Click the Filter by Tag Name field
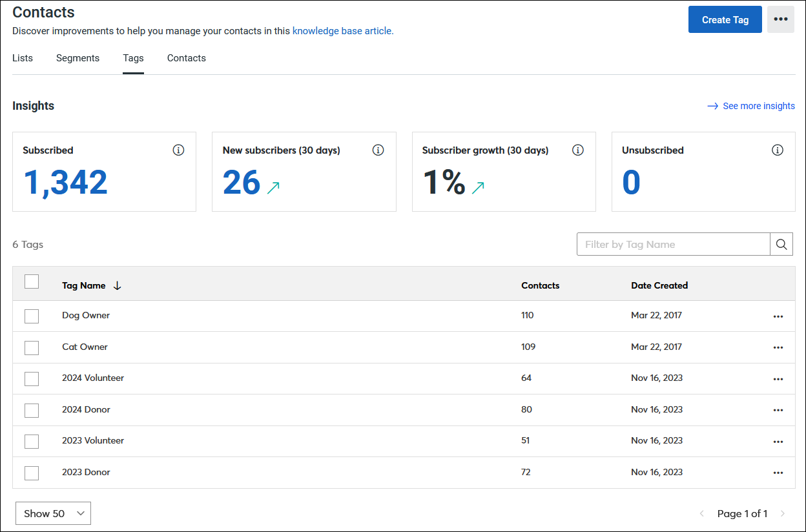 (x=674, y=244)
